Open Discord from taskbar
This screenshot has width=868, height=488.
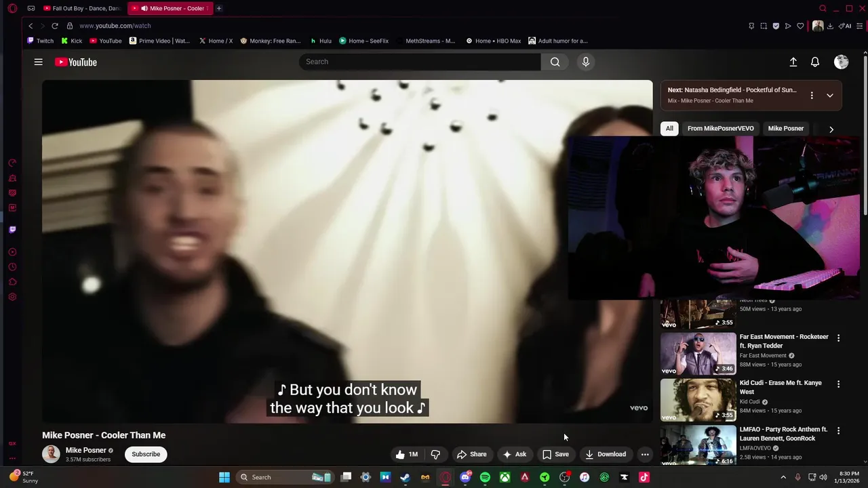coord(465,477)
